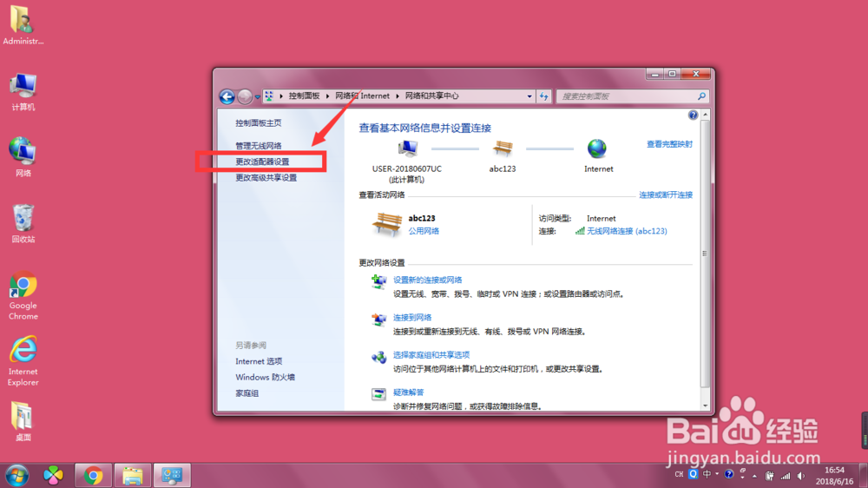Click the colorful pinwheel taskbar icon
The height and width of the screenshot is (488, 868).
click(53, 475)
